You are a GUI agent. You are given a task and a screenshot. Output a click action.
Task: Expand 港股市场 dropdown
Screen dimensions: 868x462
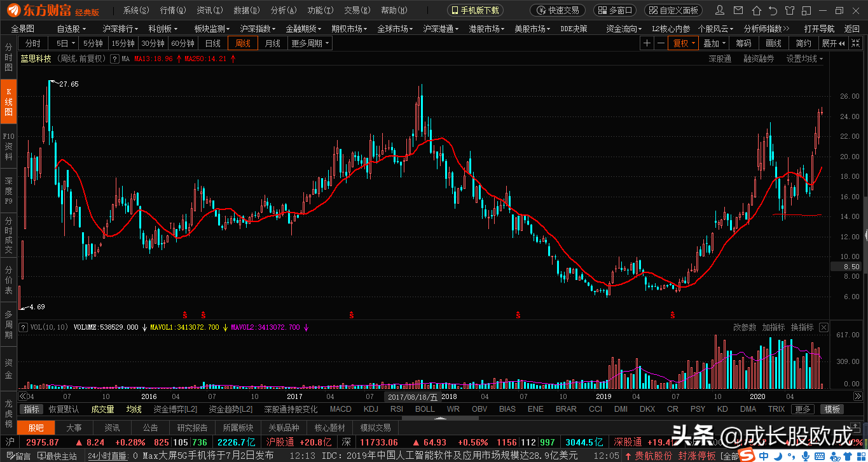[486, 29]
